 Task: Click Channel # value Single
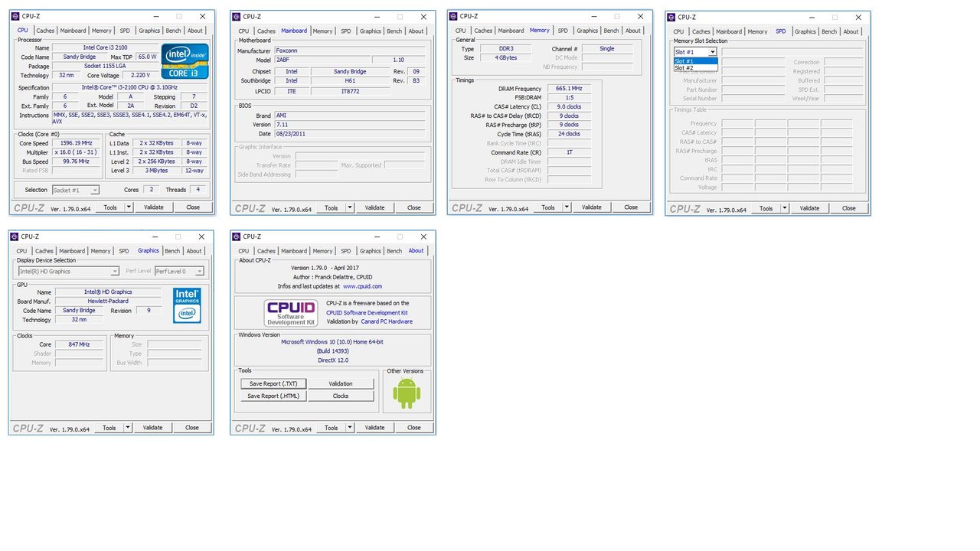(x=607, y=48)
